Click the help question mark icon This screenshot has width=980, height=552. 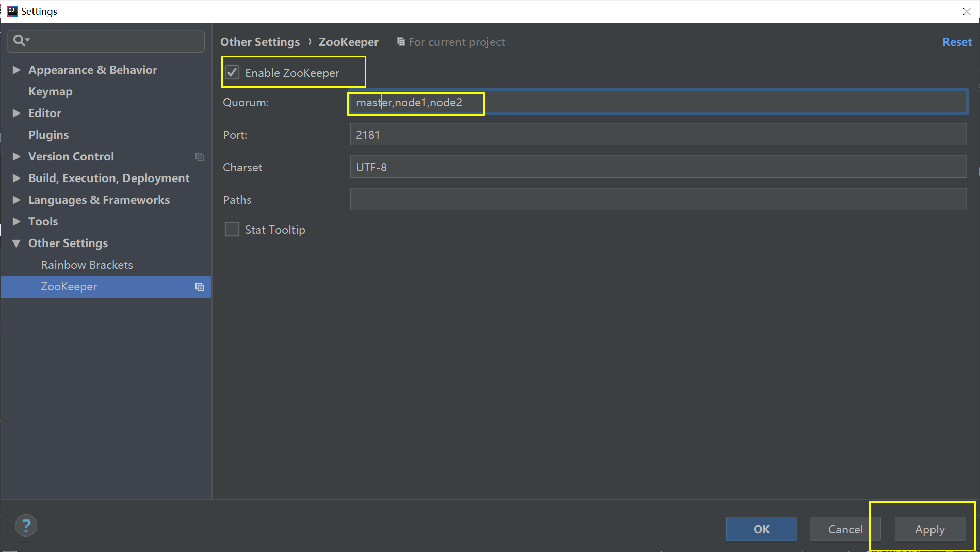pyautogui.click(x=26, y=526)
